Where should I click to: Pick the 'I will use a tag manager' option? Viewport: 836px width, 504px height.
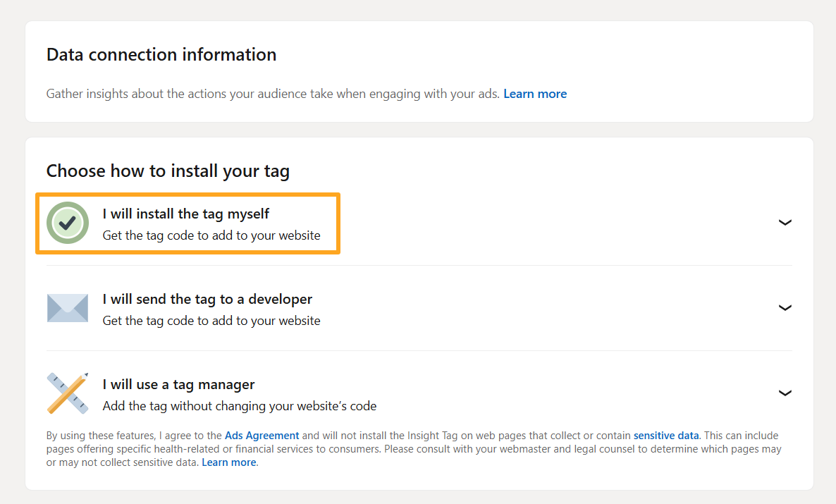178,384
